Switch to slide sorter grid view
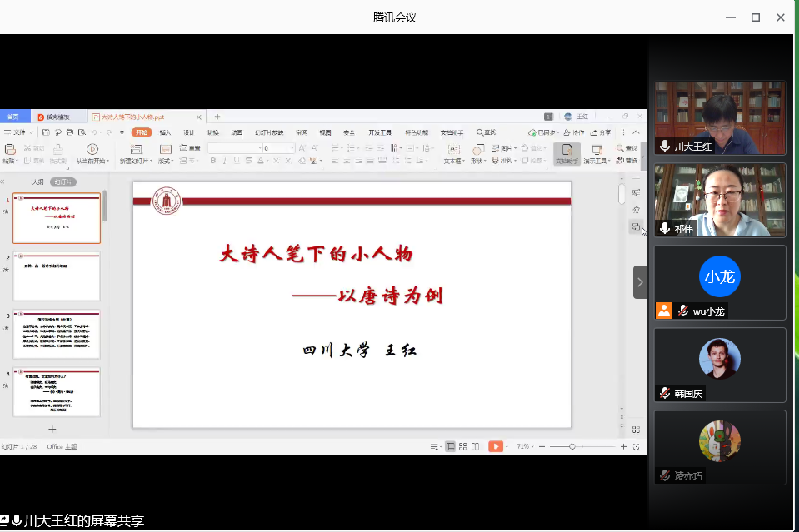Image resolution: width=799 pixels, height=532 pixels. point(462,446)
